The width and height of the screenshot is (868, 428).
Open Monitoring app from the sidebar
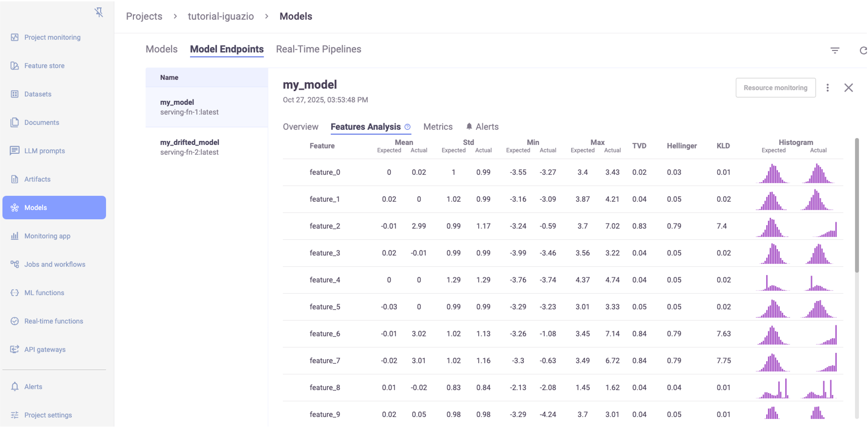[x=47, y=236]
